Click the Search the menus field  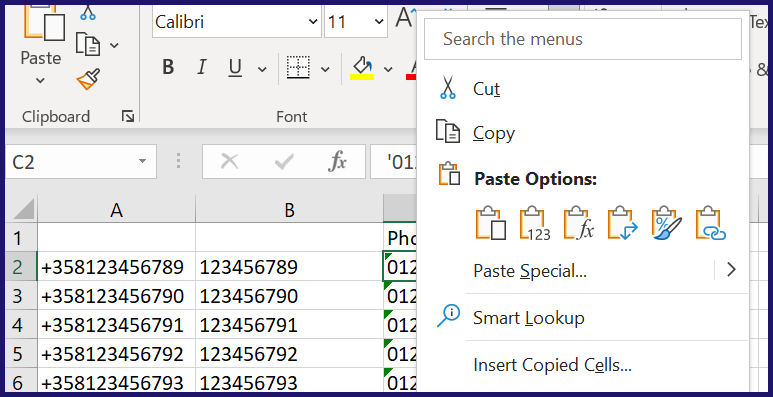tap(583, 39)
